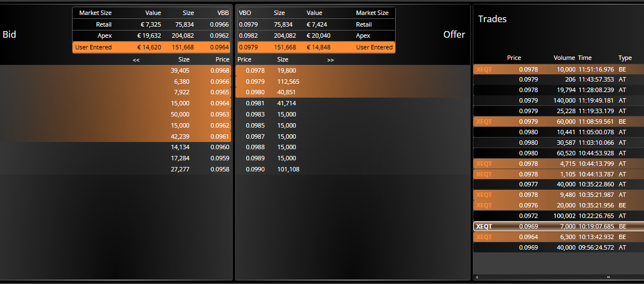Select the Apex offer market size row

[316, 35]
